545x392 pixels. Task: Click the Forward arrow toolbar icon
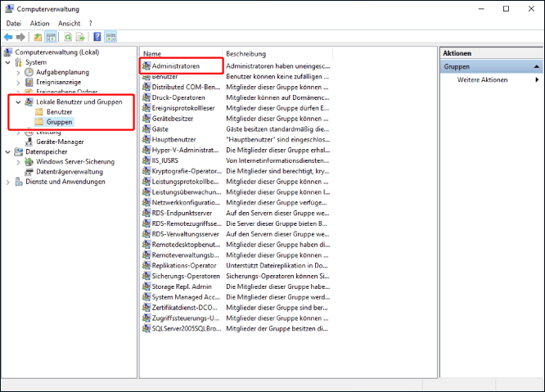click(21, 37)
